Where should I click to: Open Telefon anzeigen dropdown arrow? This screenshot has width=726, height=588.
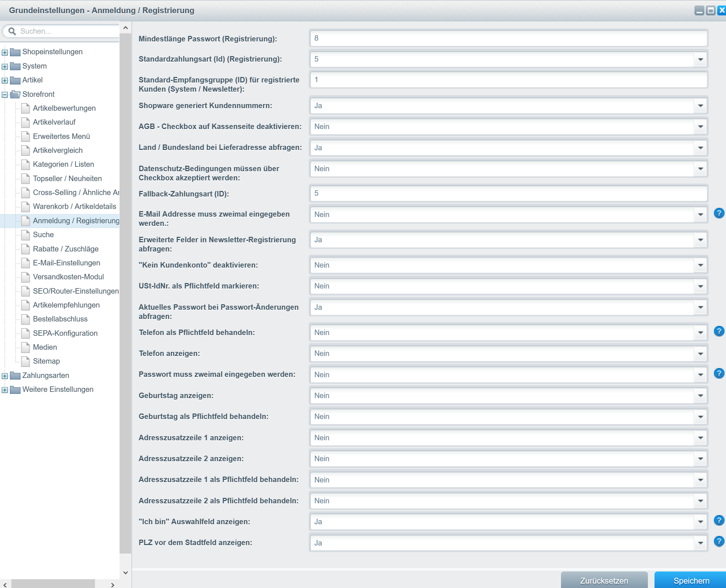(x=700, y=354)
